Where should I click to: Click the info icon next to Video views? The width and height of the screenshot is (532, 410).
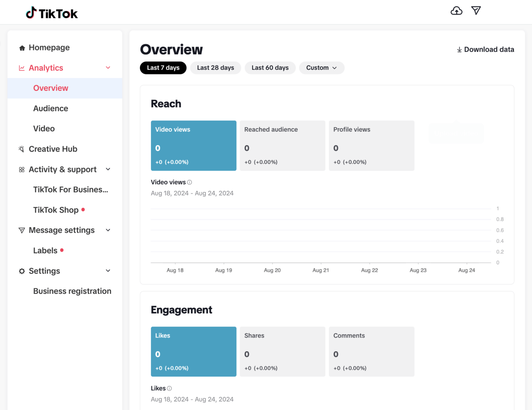tap(190, 182)
